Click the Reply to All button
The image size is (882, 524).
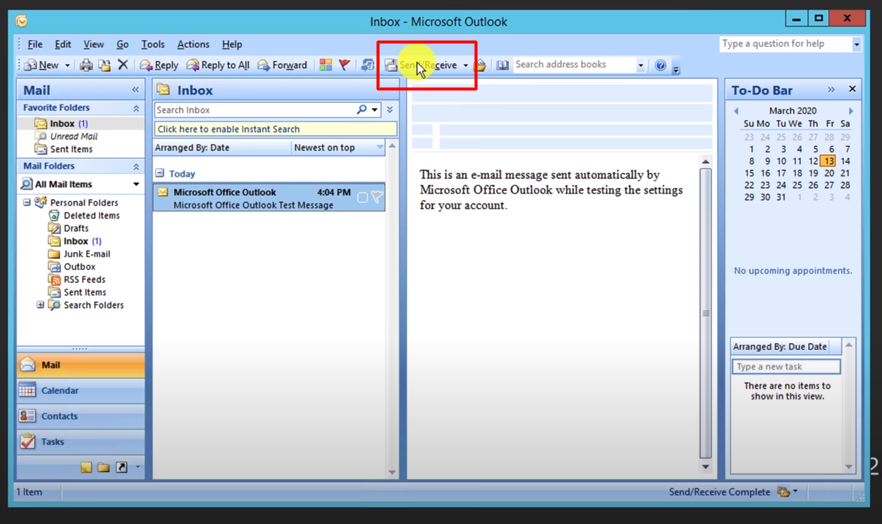tap(218, 65)
